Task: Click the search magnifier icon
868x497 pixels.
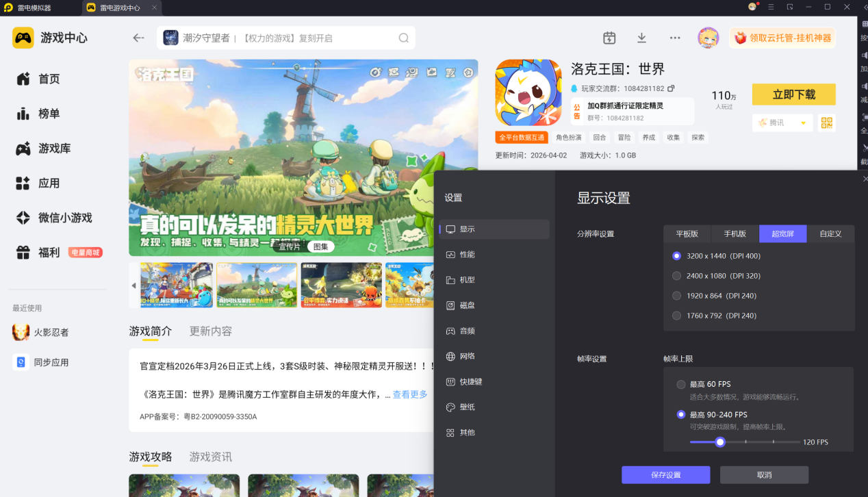Action: click(404, 38)
